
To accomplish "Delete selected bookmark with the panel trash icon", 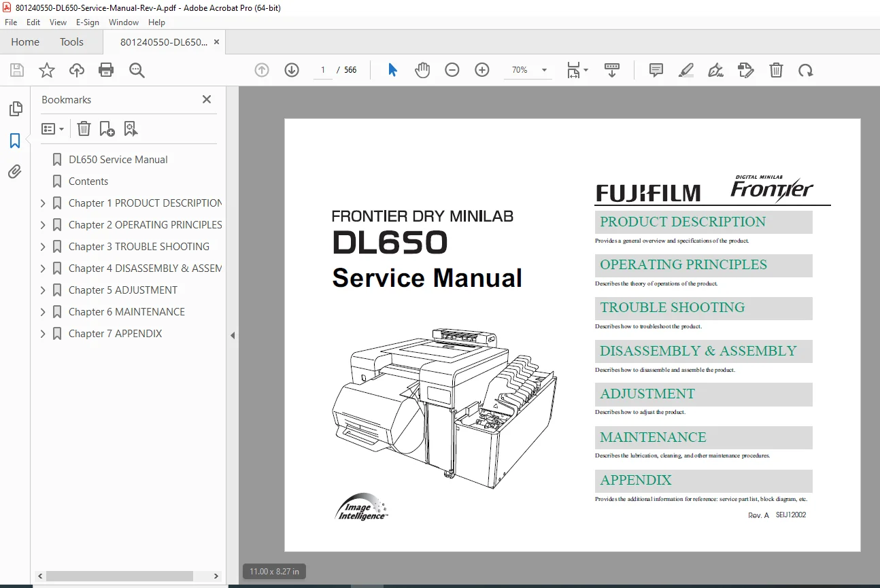I will (84, 128).
